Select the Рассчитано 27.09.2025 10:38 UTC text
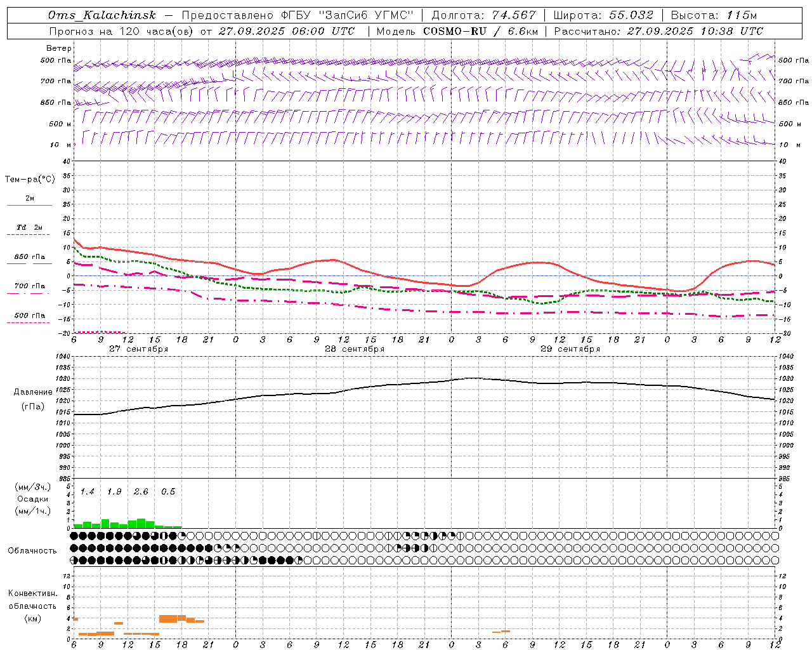Viewport: 812px width, 650px height. point(658,31)
